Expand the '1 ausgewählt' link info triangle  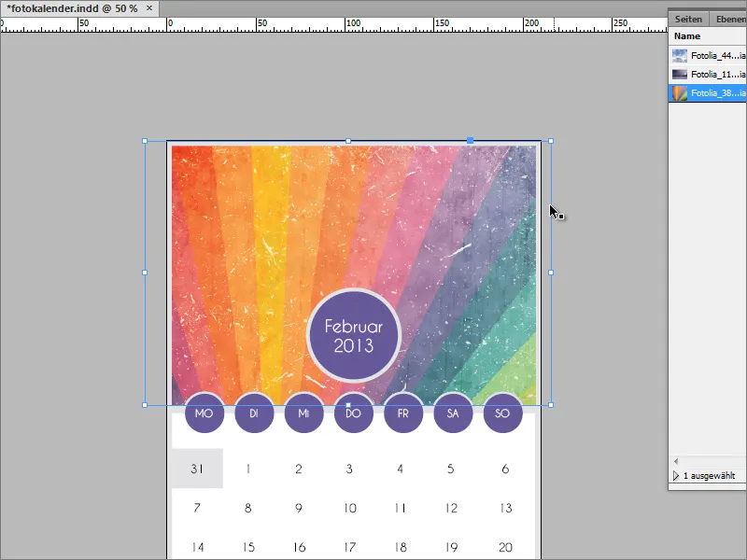(x=675, y=476)
